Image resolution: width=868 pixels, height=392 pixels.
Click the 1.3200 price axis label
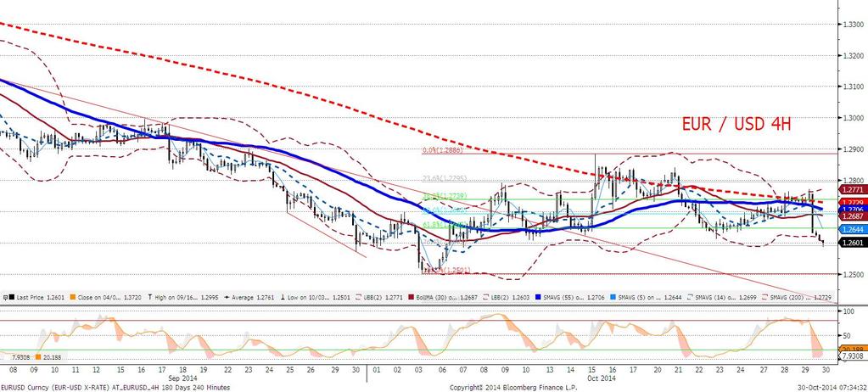[852, 56]
